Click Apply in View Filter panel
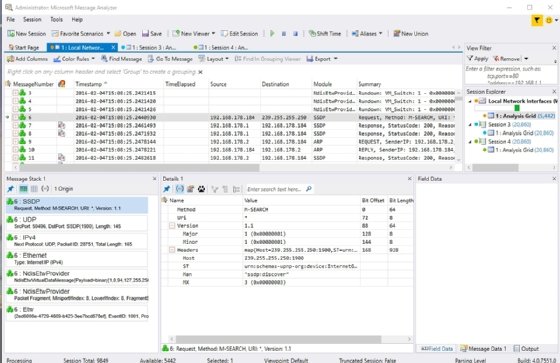 [x=478, y=58]
